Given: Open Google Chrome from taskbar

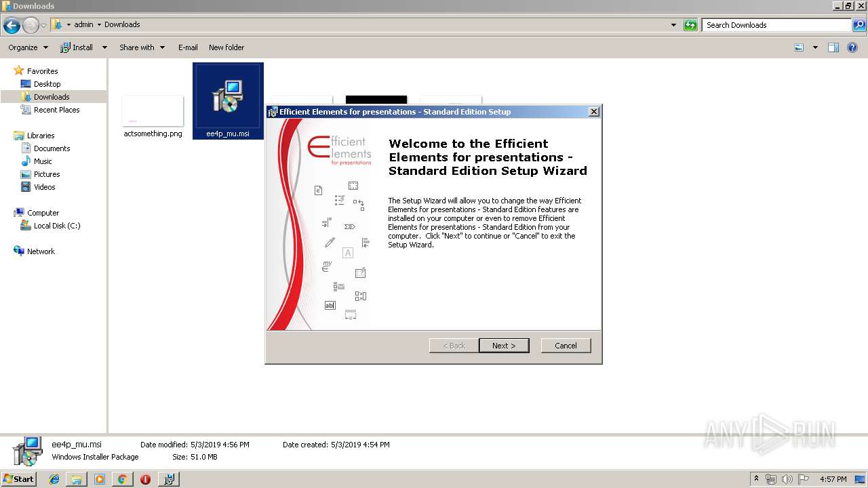Looking at the screenshot, I should [122, 479].
